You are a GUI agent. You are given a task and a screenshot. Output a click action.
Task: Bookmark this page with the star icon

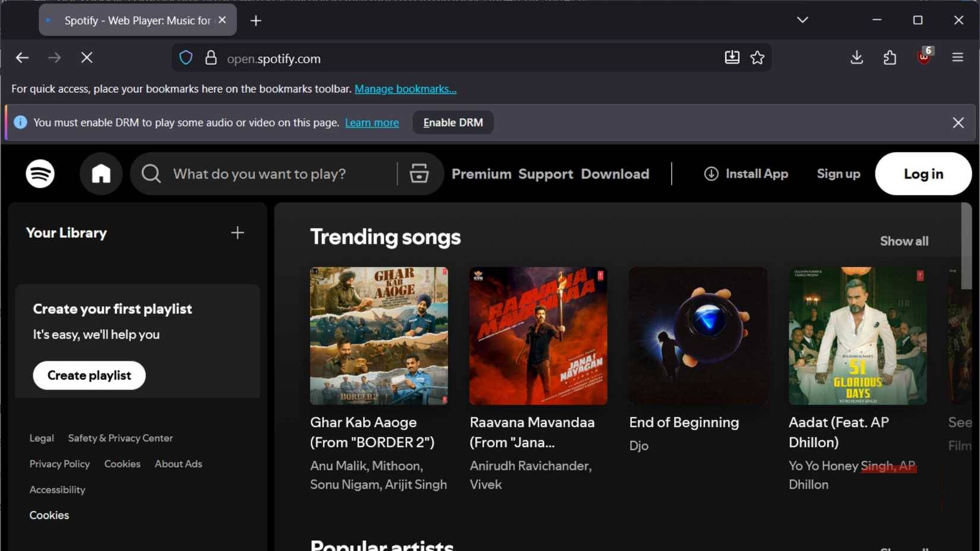[x=757, y=57]
